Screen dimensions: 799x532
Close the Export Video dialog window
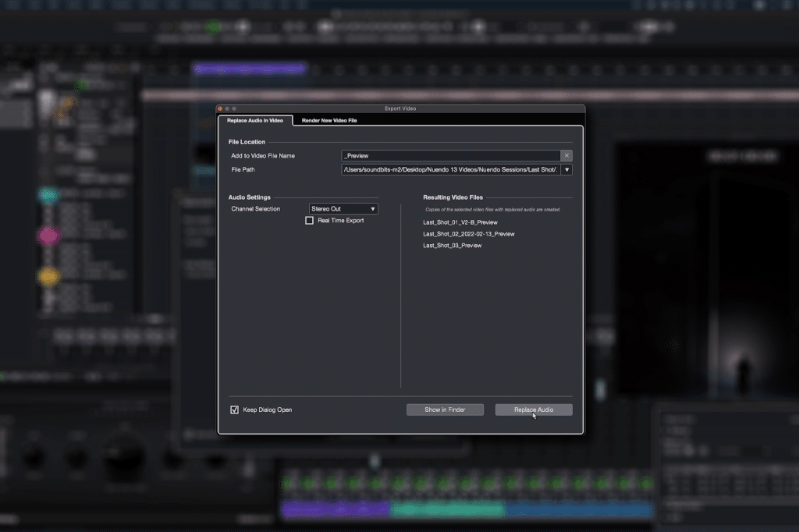point(221,108)
